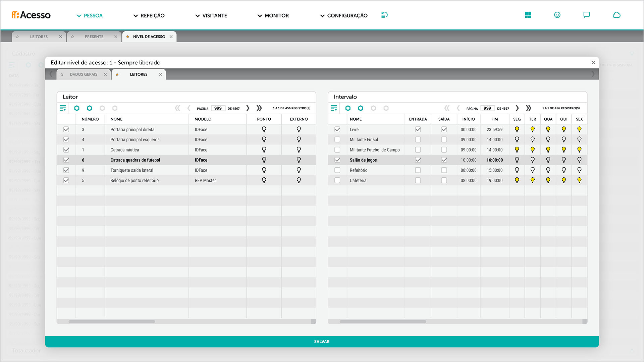Click the Intervalo panel horizontal scrollbar
The height and width of the screenshot is (362, 644).
pos(383,322)
